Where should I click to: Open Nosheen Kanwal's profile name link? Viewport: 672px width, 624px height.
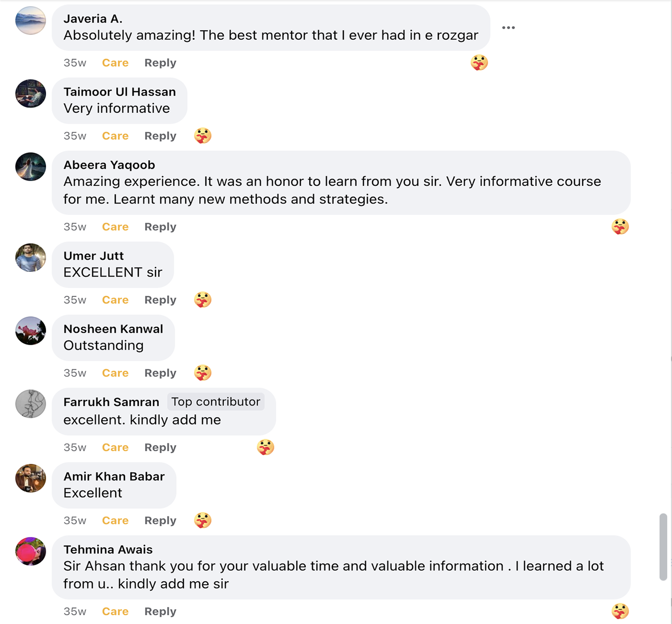pos(113,329)
